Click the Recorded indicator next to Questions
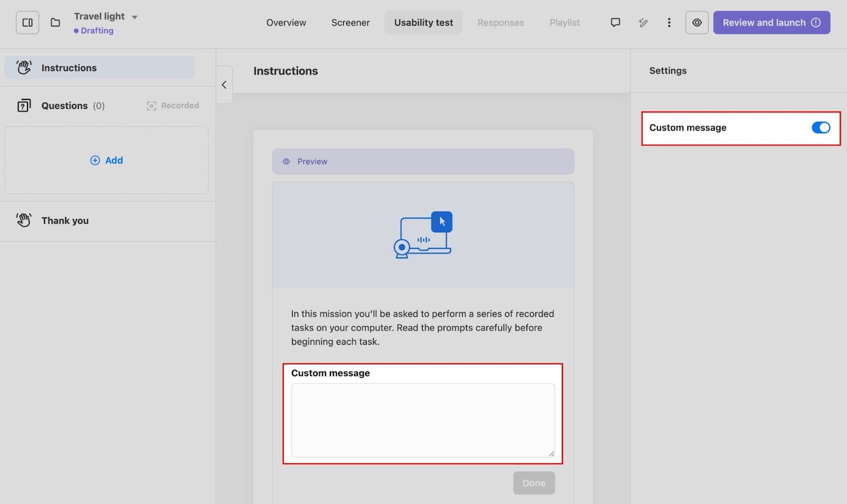Screen dimensions: 847x504 pyautogui.click(x=173, y=106)
